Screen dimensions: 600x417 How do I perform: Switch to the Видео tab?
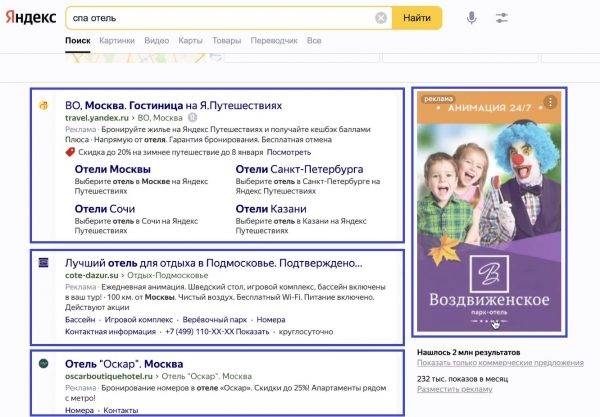tap(156, 41)
